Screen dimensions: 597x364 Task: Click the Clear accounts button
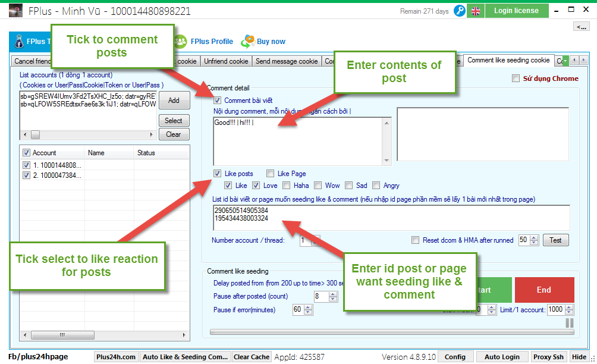tap(174, 134)
